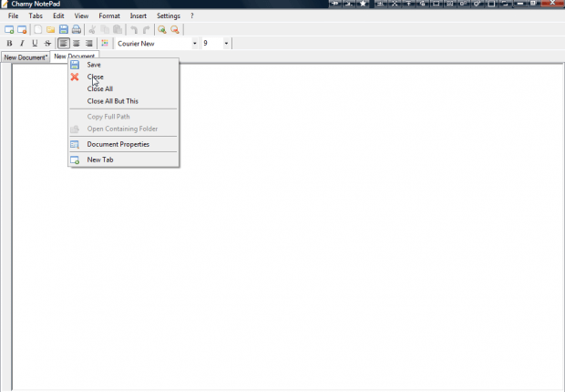Select Document Properties in the context menu
This screenshot has width=565, height=392.
(x=124, y=144)
